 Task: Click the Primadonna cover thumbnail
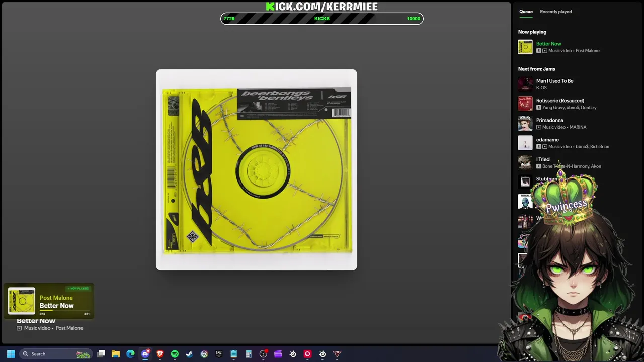(525, 123)
